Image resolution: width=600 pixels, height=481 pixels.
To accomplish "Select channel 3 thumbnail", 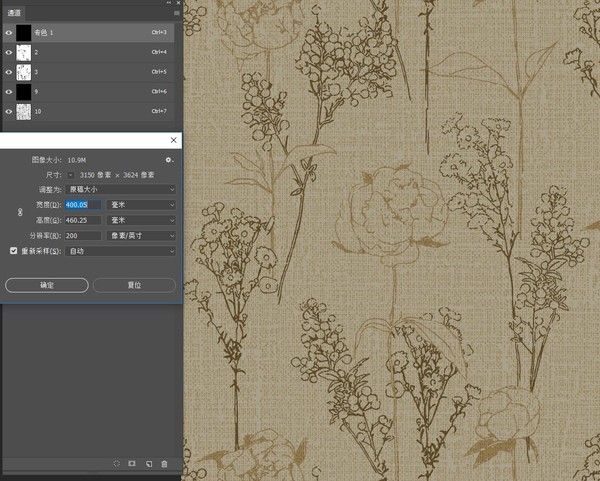I will click(23, 72).
